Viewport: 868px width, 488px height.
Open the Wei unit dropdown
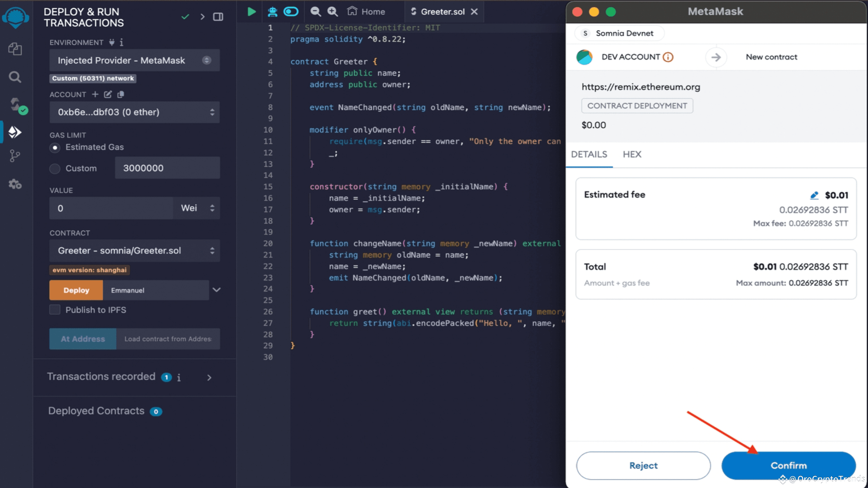197,208
